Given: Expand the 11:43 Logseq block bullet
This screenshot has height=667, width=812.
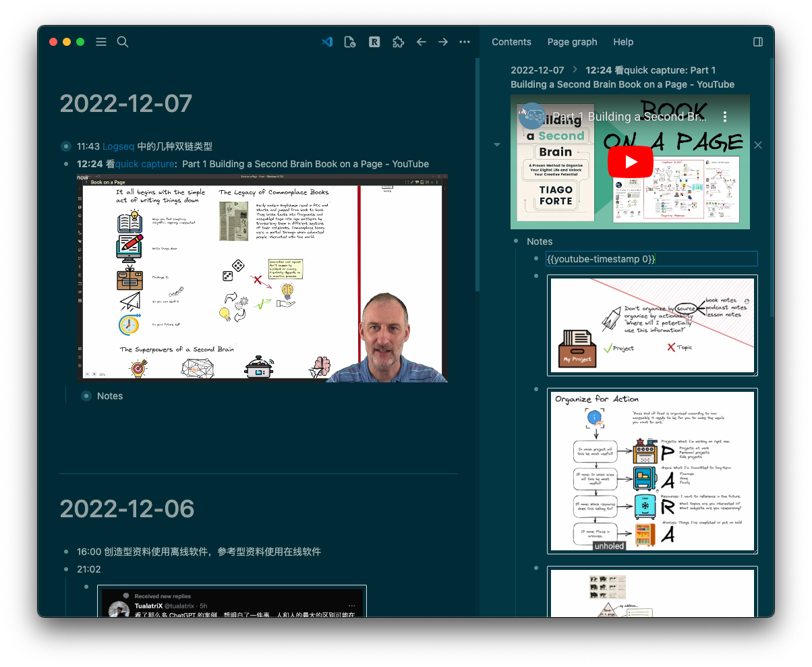Looking at the screenshot, I should (x=66, y=146).
